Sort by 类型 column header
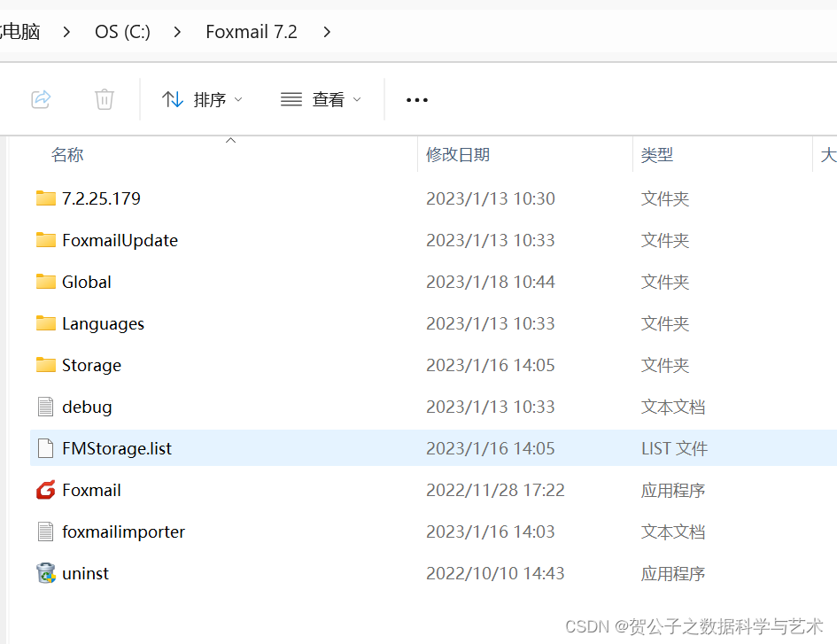 tap(656, 155)
